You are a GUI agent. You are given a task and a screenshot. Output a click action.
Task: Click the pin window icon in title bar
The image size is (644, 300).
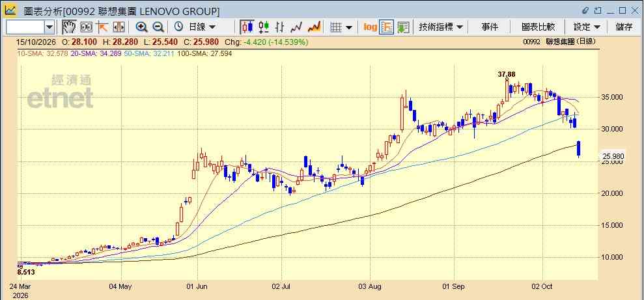(598, 10)
